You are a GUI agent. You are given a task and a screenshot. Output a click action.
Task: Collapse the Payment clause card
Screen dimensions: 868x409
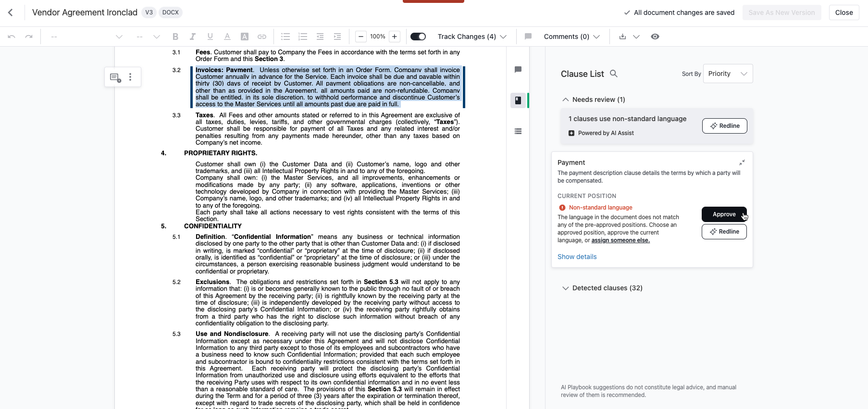742,162
